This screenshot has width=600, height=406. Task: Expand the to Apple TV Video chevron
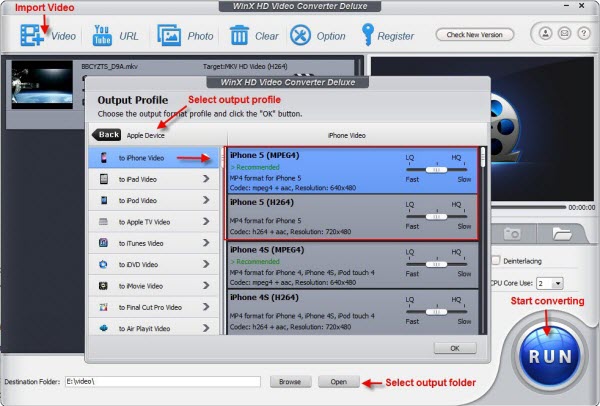click(206, 222)
